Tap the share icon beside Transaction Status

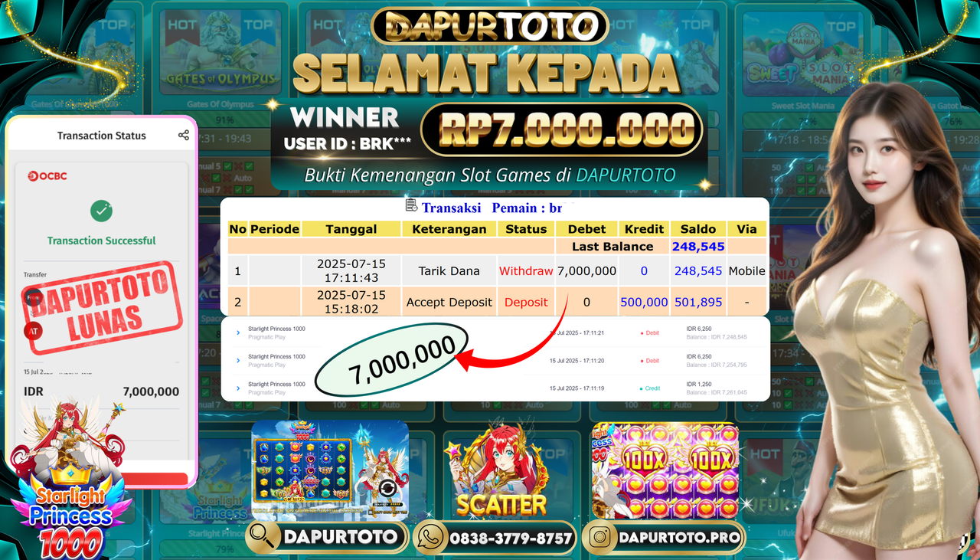click(183, 136)
